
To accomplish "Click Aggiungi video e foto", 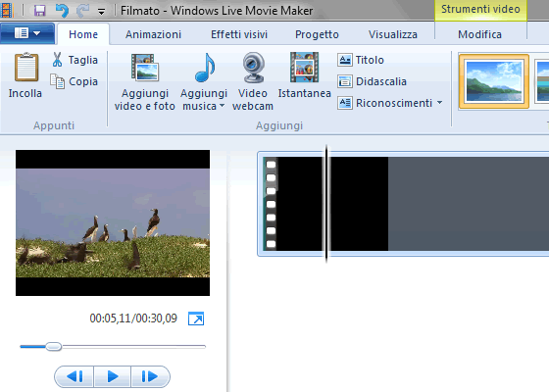I will (145, 82).
